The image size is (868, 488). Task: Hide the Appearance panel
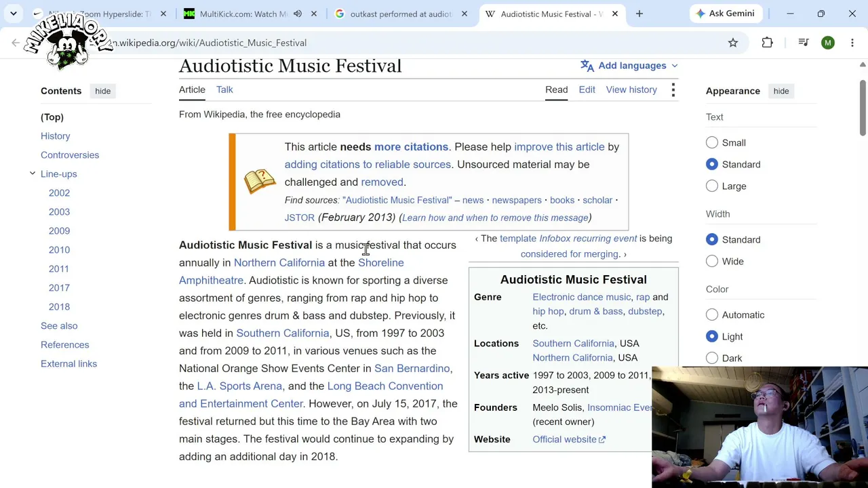pyautogui.click(x=781, y=91)
